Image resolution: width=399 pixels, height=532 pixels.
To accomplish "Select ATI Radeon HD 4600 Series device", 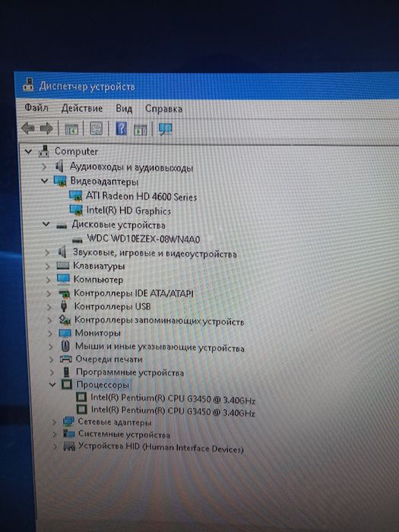I will pyautogui.click(x=141, y=196).
